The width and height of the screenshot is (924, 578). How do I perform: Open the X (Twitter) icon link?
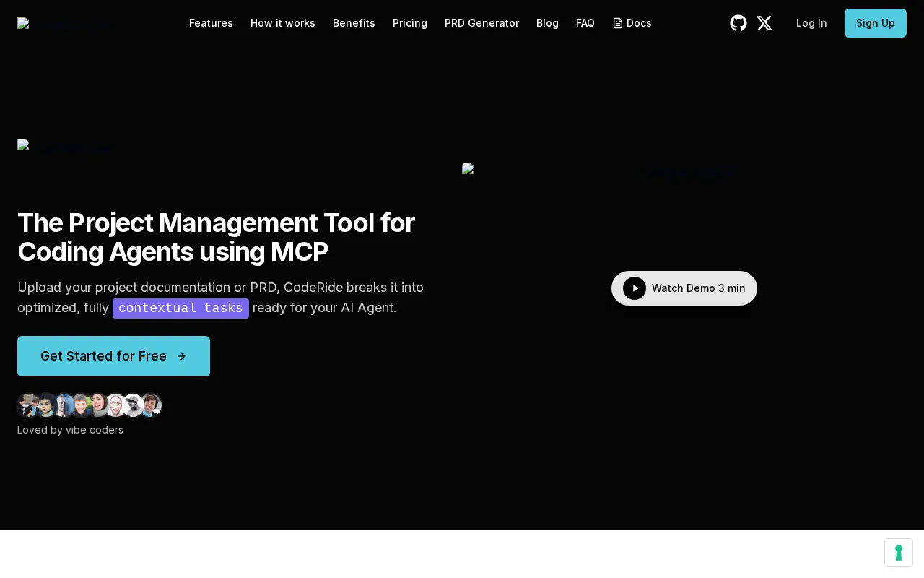764,23
